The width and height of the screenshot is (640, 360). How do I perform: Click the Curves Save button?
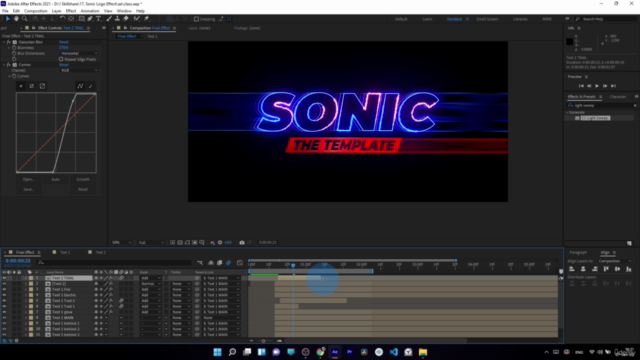pos(28,189)
